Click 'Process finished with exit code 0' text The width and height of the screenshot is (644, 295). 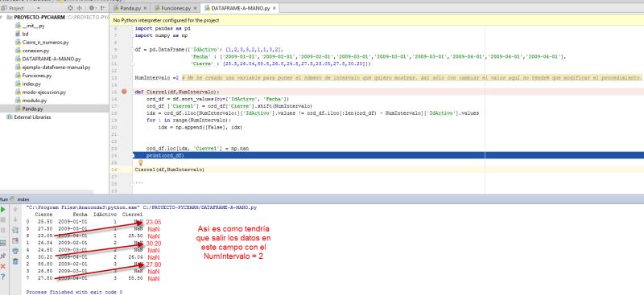coord(74,293)
